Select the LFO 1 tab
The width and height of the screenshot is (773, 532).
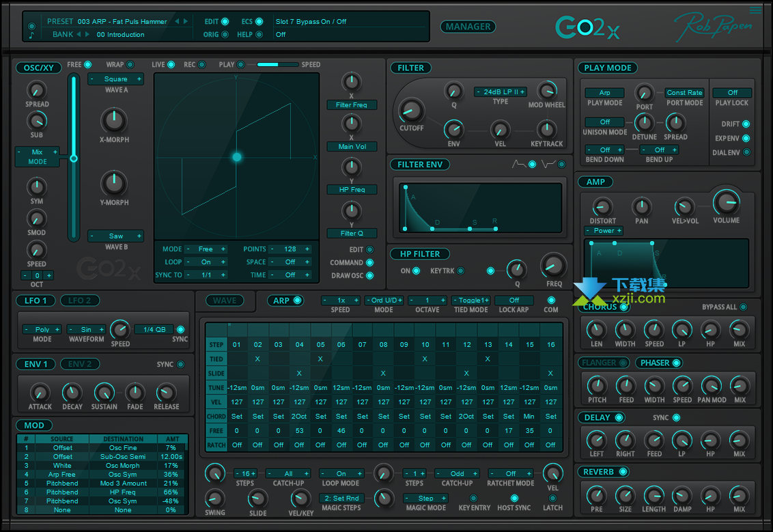(36, 300)
